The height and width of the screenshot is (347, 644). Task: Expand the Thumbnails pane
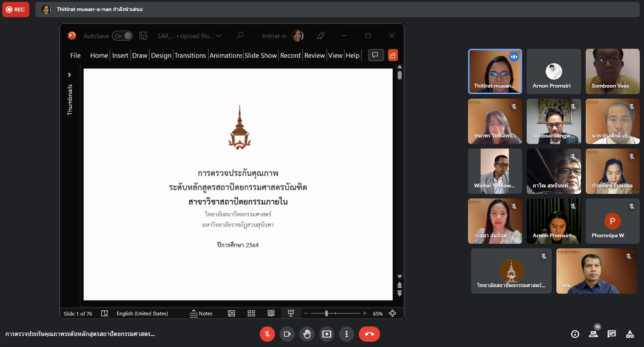[69, 75]
